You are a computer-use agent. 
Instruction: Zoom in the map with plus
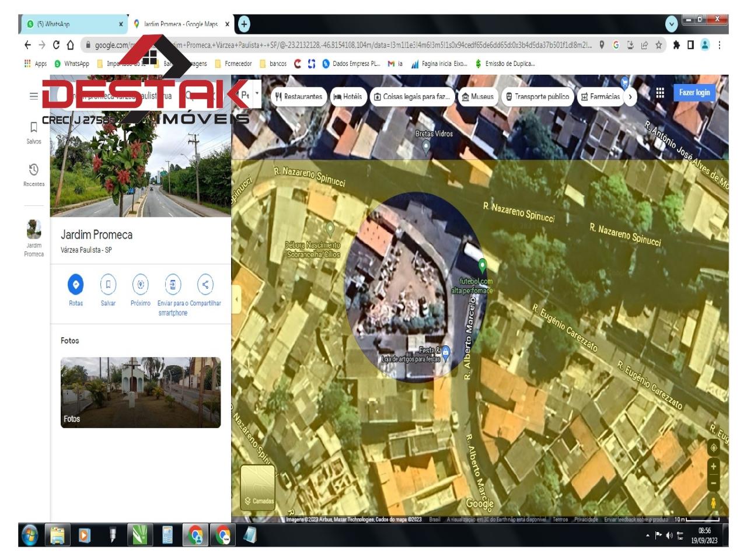tap(713, 467)
